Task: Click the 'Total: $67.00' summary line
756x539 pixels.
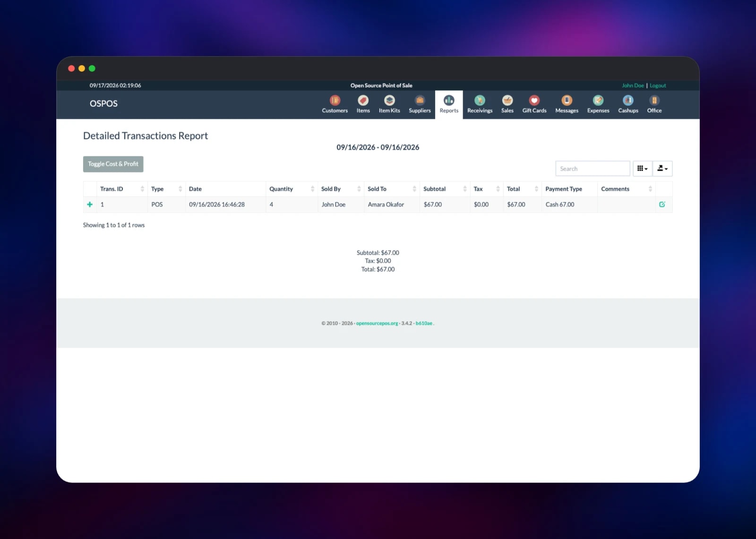Action: click(x=378, y=269)
